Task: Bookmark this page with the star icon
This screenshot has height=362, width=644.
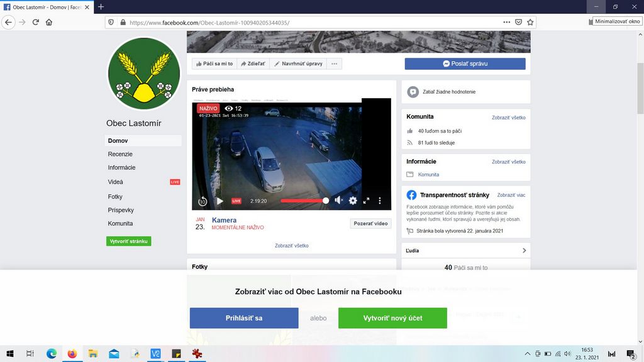Action: click(x=530, y=22)
